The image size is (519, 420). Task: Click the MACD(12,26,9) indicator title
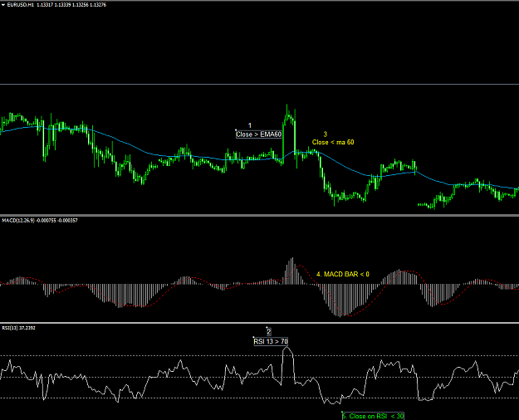[x=40, y=221]
